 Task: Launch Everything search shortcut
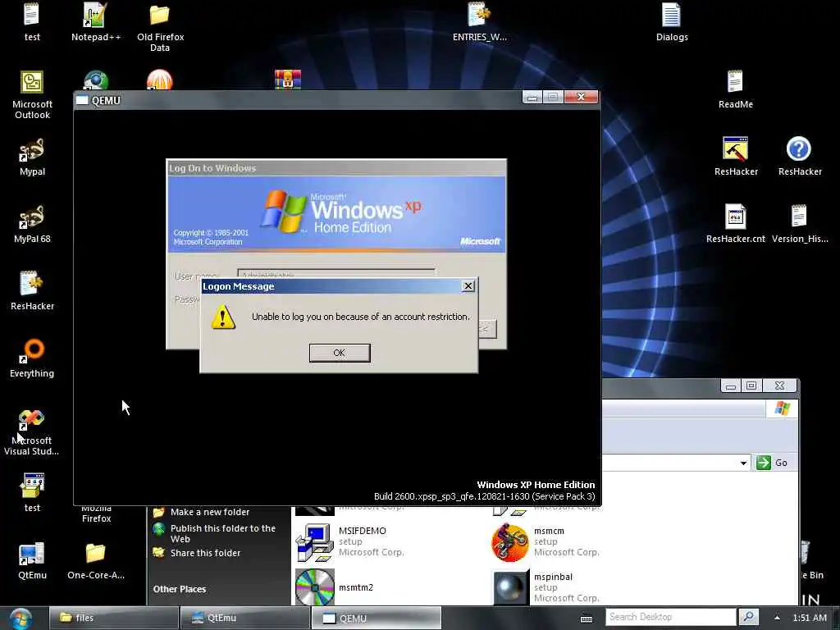[x=32, y=358]
